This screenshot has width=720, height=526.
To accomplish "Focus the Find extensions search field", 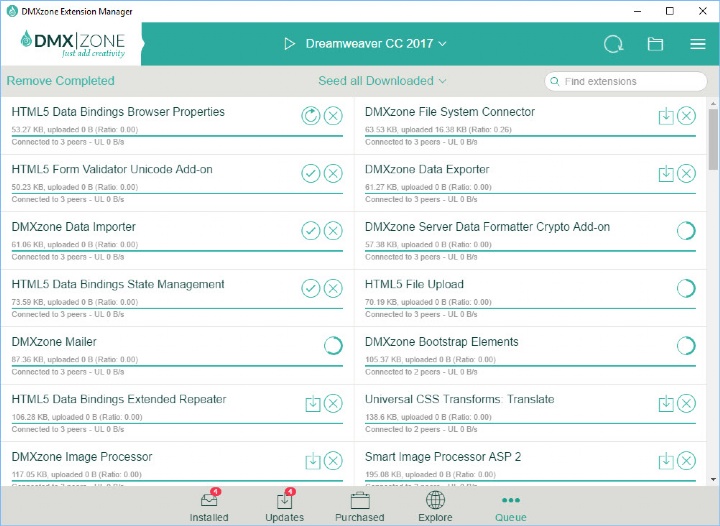I will 625,81.
